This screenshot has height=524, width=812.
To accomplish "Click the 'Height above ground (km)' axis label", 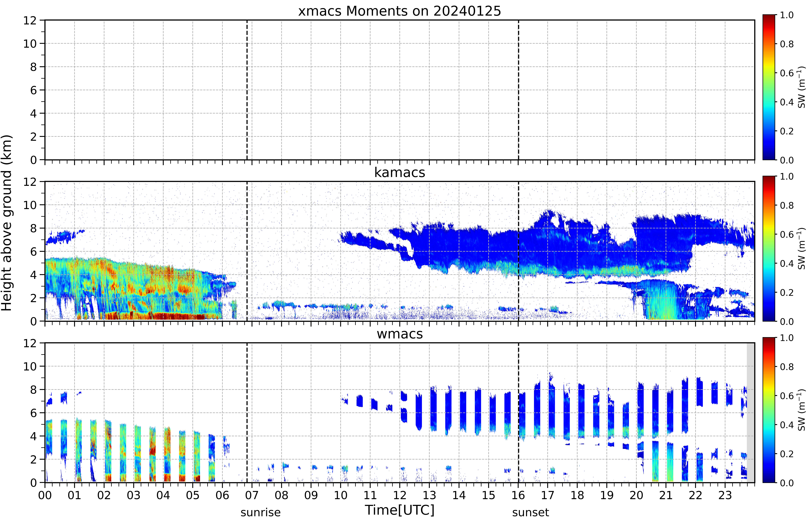I will point(7,223).
